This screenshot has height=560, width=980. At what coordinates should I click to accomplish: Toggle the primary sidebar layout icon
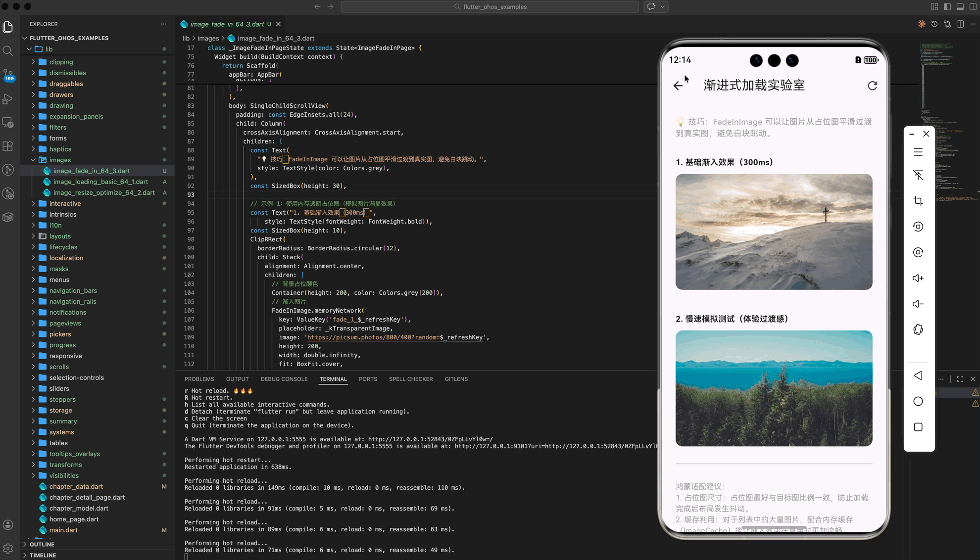point(947,7)
